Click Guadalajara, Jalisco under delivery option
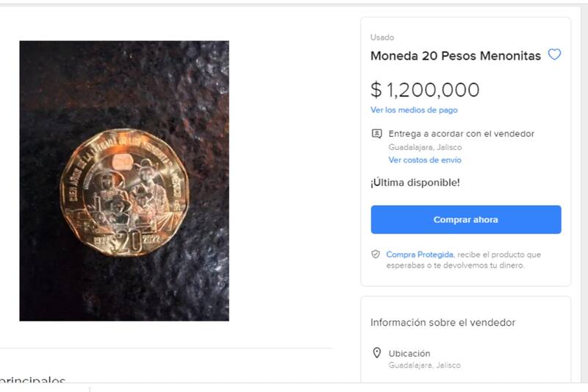 pyautogui.click(x=425, y=147)
